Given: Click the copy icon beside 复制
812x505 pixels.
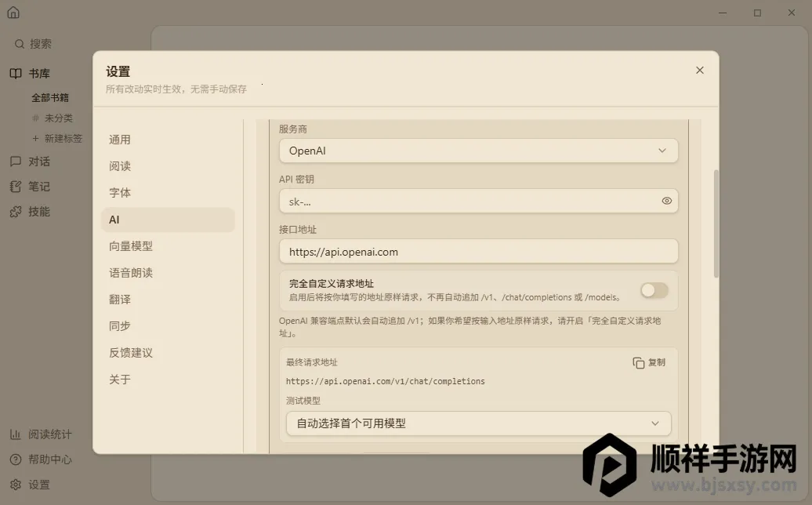Looking at the screenshot, I should [639, 362].
